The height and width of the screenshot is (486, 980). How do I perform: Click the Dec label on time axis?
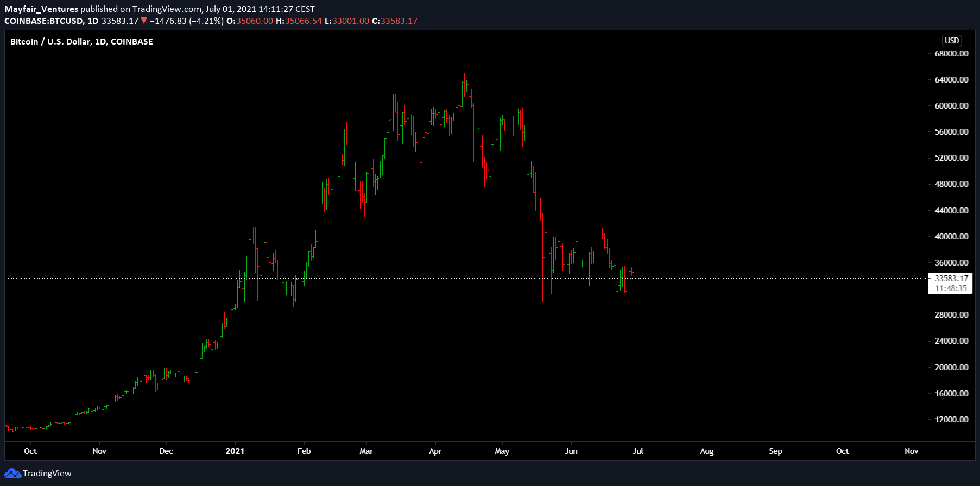pyautogui.click(x=166, y=451)
